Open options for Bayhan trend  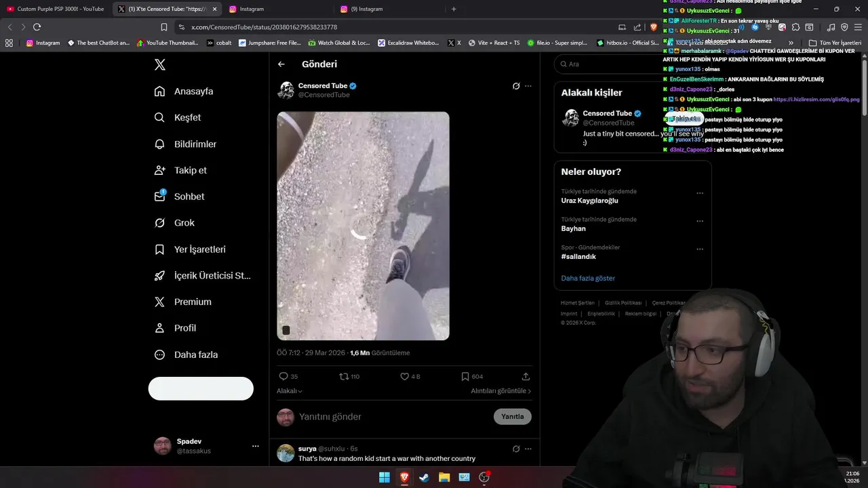(x=700, y=221)
